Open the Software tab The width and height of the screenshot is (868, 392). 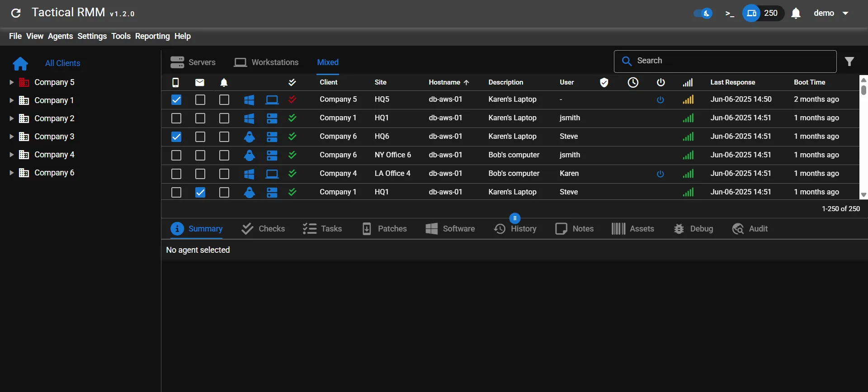pyautogui.click(x=450, y=229)
